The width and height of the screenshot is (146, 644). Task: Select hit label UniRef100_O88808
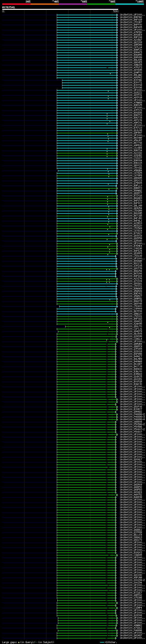[x=131, y=422]
